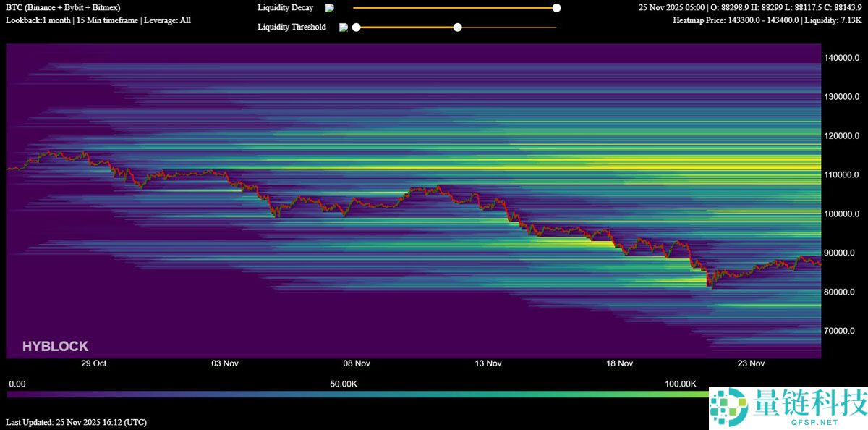The width and height of the screenshot is (868, 430).
Task: Click the Liquidity Decay slider handle
Action: (556, 8)
